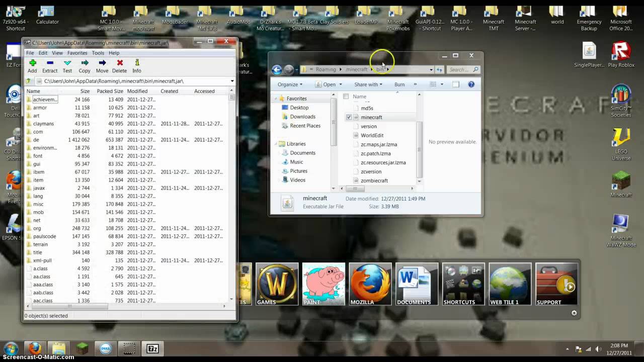Open the MOZILLA Firefox dock tile
Image resolution: width=644 pixels, height=362 pixels.
point(370,284)
